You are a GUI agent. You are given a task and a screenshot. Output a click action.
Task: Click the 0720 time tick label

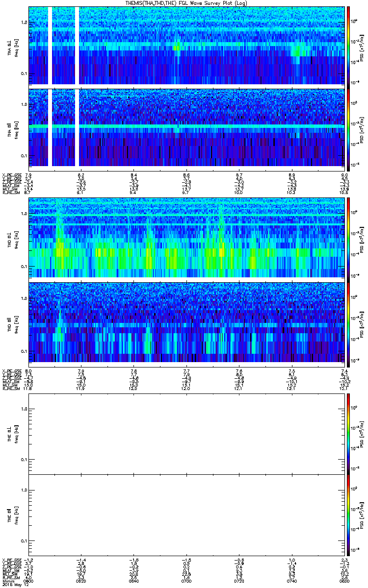pyautogui.click(x=239, y=581)
